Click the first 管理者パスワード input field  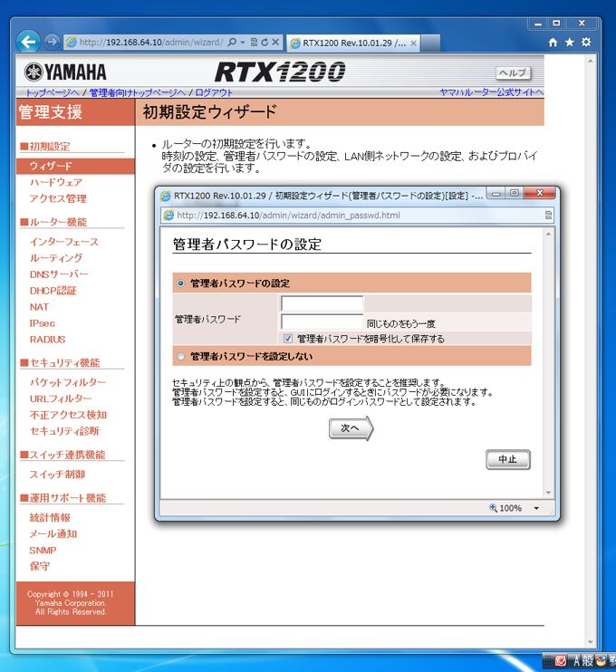tap(322, 303)
